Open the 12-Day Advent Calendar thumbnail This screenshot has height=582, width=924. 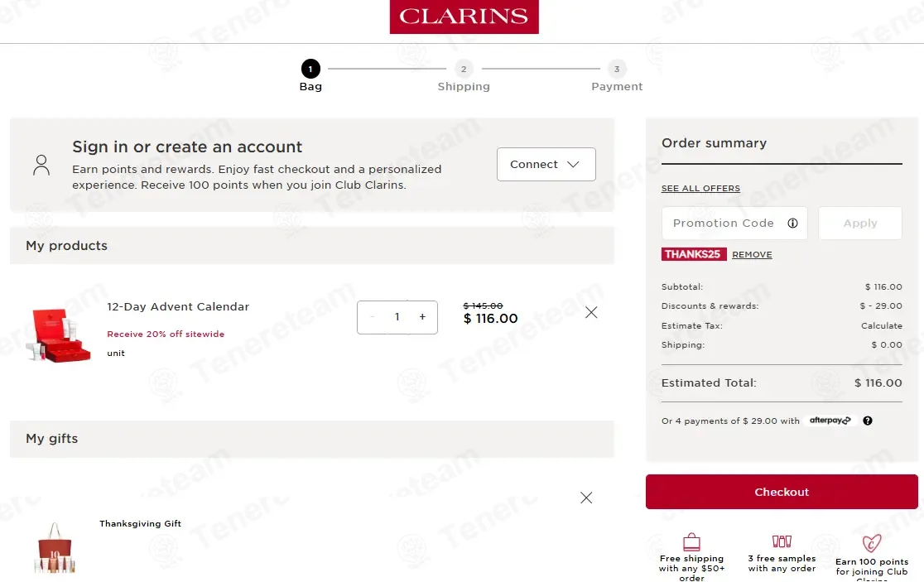coord(57,334)
